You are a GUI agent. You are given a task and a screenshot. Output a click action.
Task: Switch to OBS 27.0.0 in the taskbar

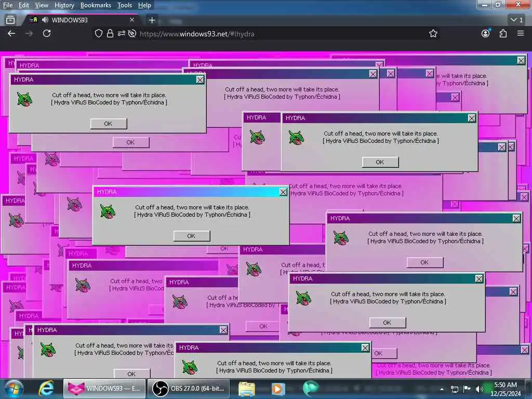(189, 389)
